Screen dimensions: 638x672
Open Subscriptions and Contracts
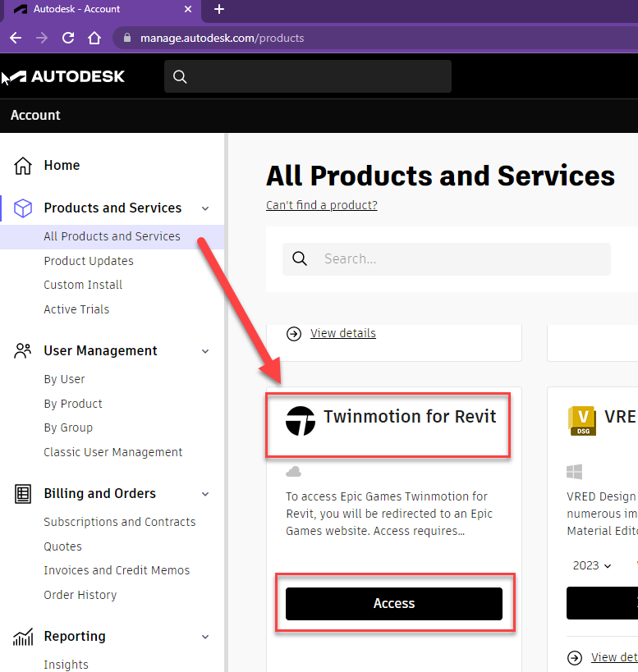click(x=120, y=522)
